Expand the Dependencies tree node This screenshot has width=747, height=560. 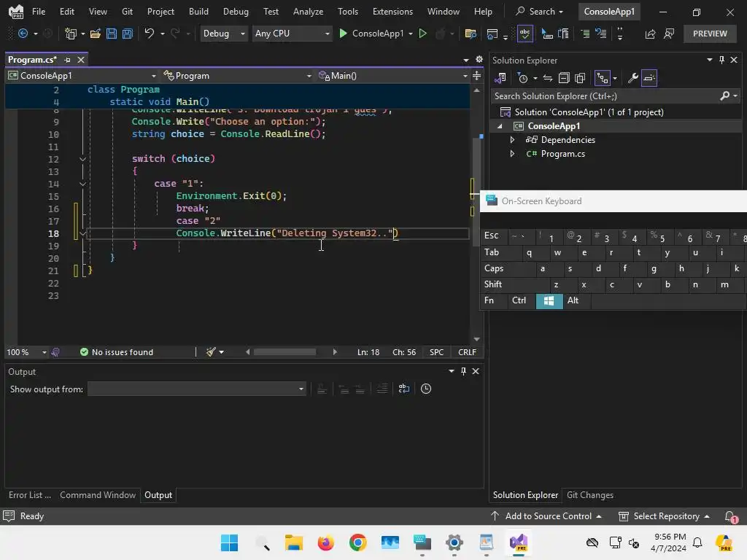[512, 140]
